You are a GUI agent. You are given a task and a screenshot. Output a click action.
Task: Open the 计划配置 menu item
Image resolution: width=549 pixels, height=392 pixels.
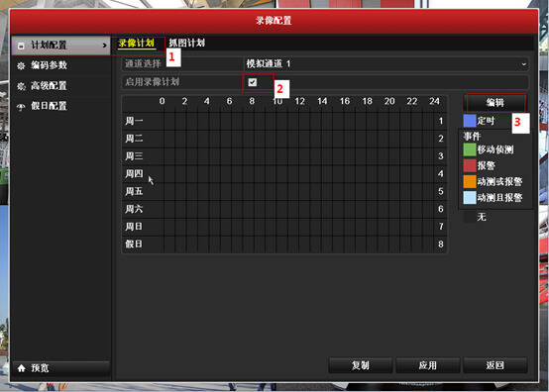60,46
